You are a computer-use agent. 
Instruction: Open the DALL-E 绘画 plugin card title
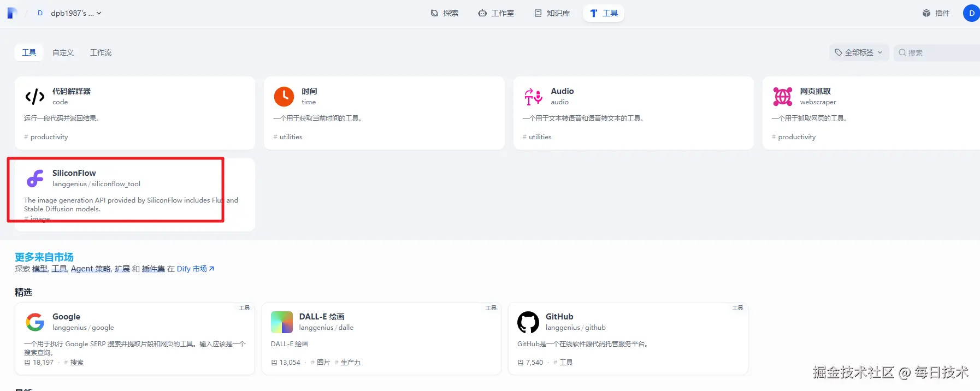click(322, 317)
